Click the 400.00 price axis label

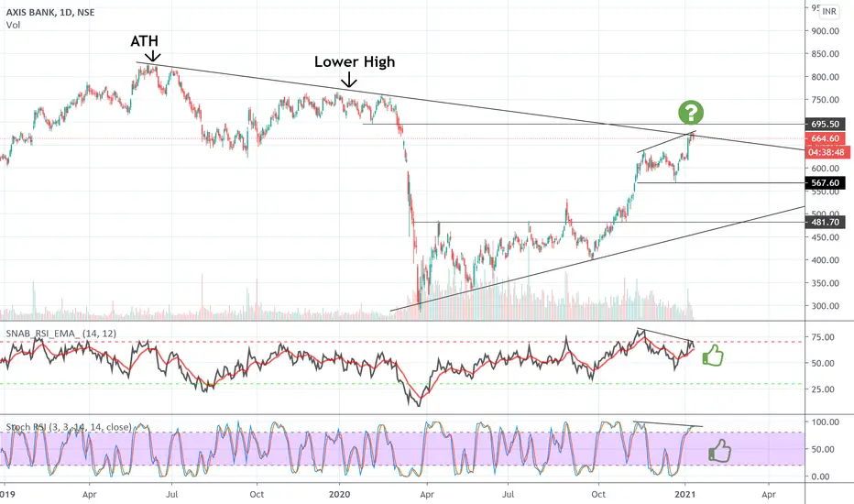pos(825,260)
